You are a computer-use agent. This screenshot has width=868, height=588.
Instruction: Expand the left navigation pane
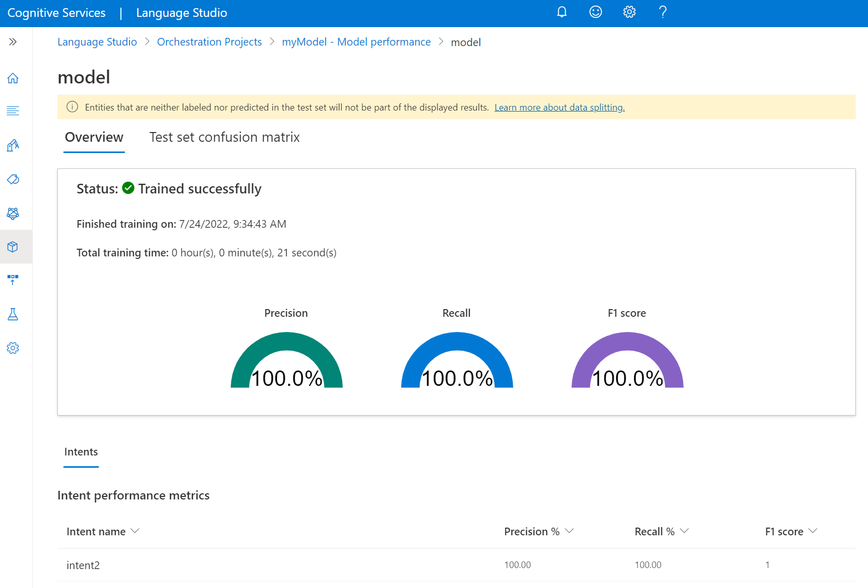[x=13, y=42]
